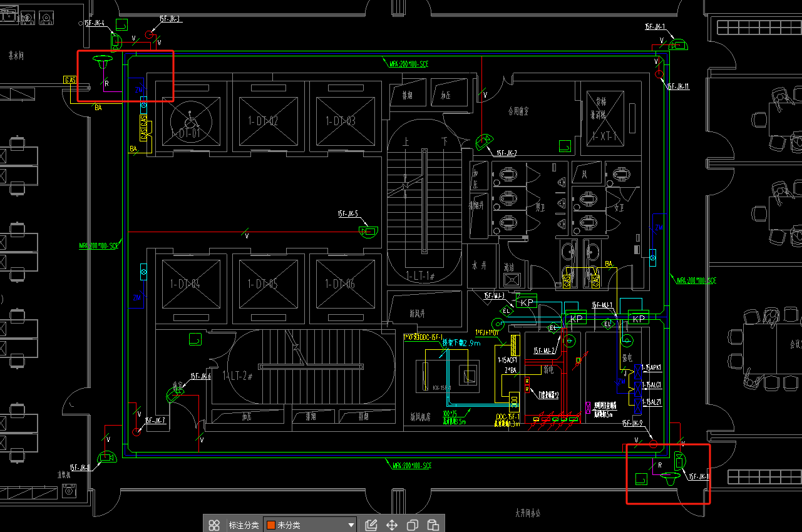The width and height of the screenshot is (802, 532).
Task: Click the 1-15ALZ1 panel label
Action: (652, 402)
